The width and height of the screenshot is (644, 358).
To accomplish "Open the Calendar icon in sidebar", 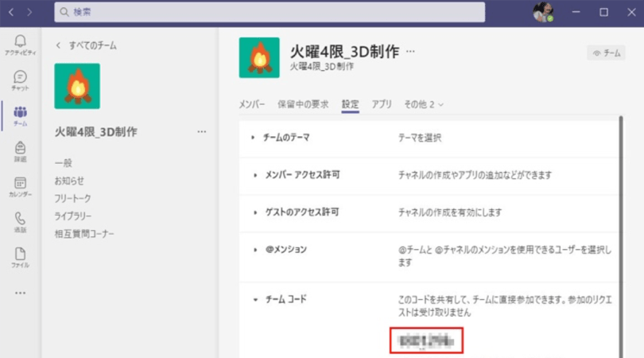I will (20, 187).
